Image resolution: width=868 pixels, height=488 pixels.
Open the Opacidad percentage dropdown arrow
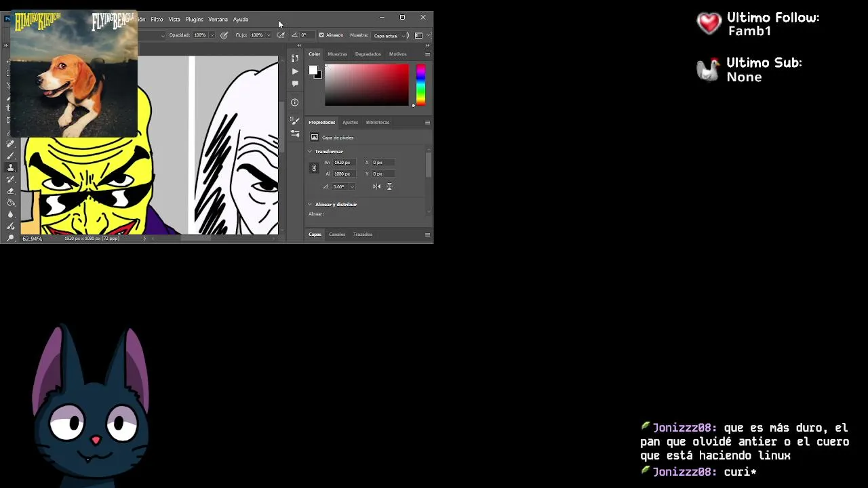[212, 35]
